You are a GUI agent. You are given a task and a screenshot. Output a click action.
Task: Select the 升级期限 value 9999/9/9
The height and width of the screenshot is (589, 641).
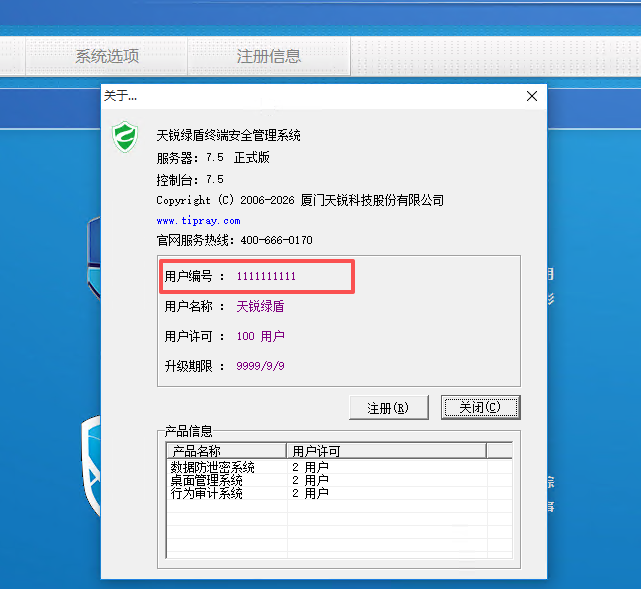click(x=260, y=366)
